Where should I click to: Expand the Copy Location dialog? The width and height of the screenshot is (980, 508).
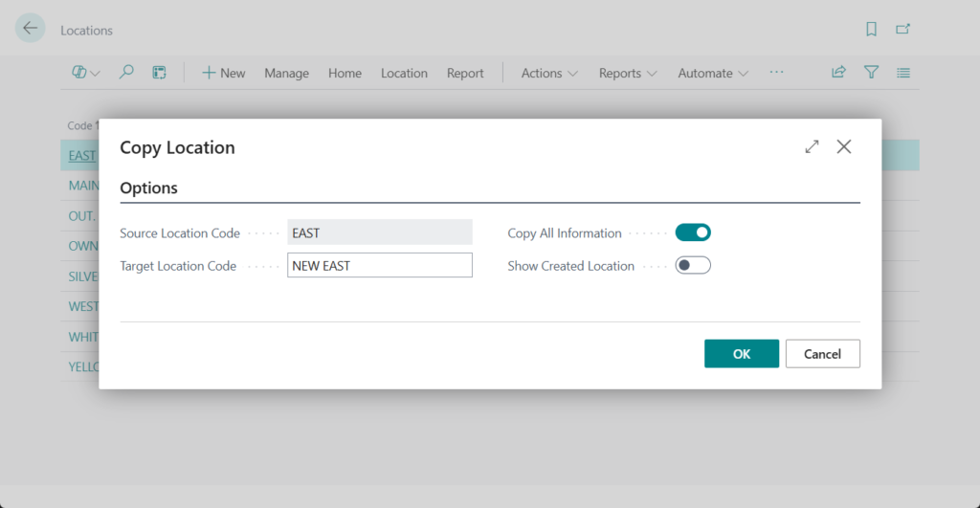tap(812, 146)
